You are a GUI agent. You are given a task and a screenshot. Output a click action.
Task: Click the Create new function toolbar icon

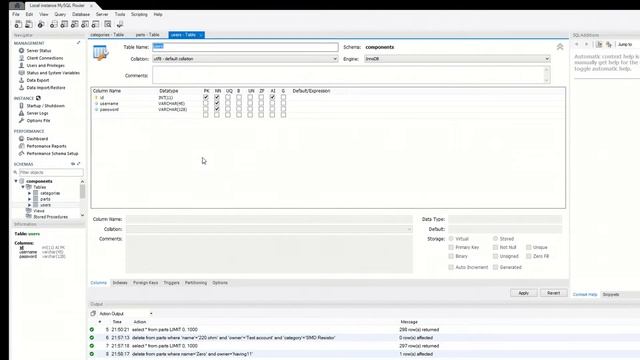coord(95,24)
